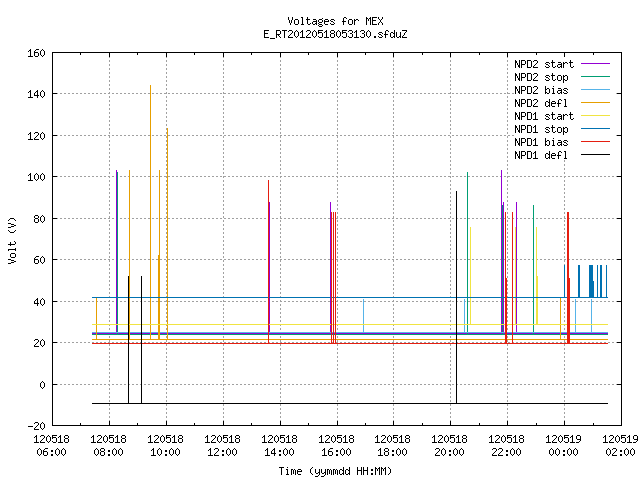Click the dark blue NPD1 stop legend line
640x480 pixels.
[595, 129]
